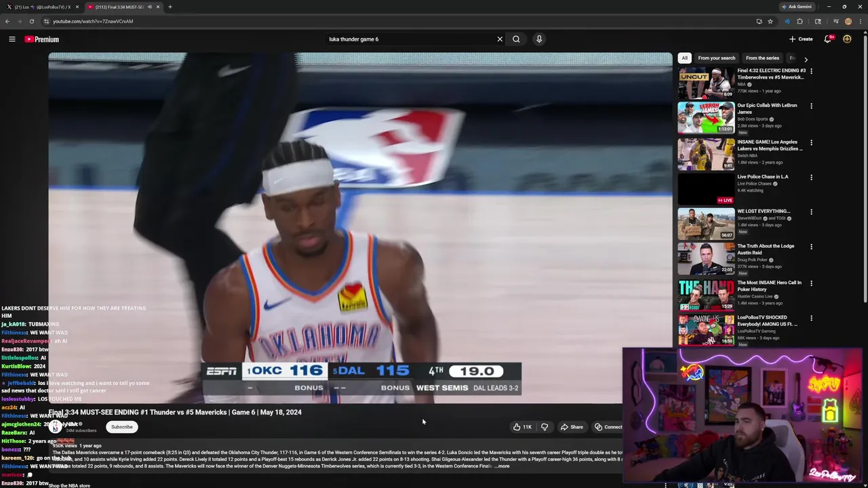Open options for WE LOST EVERYTHING video

click(x=811, y=212)
